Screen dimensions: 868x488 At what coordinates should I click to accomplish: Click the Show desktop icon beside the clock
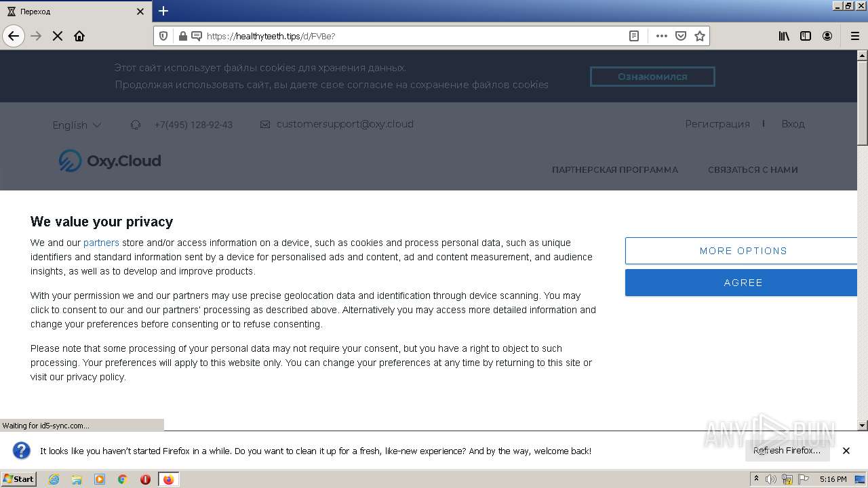click(860, 479)
